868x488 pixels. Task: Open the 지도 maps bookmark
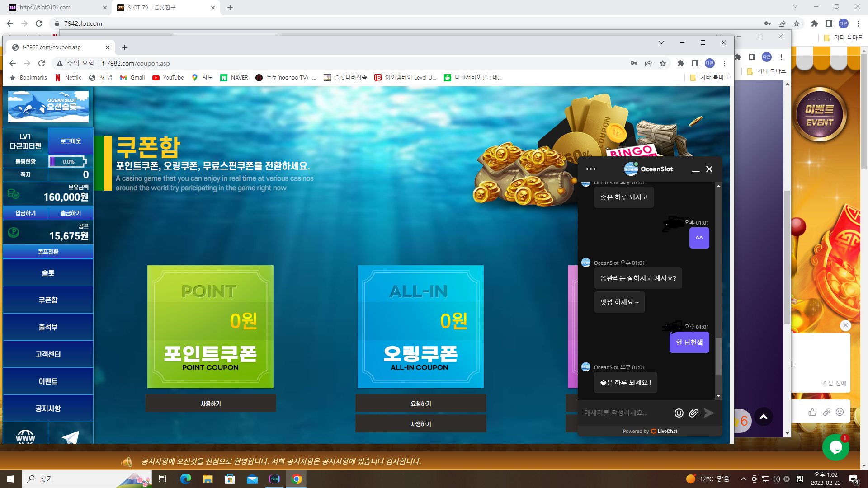[x=202, y=78]
